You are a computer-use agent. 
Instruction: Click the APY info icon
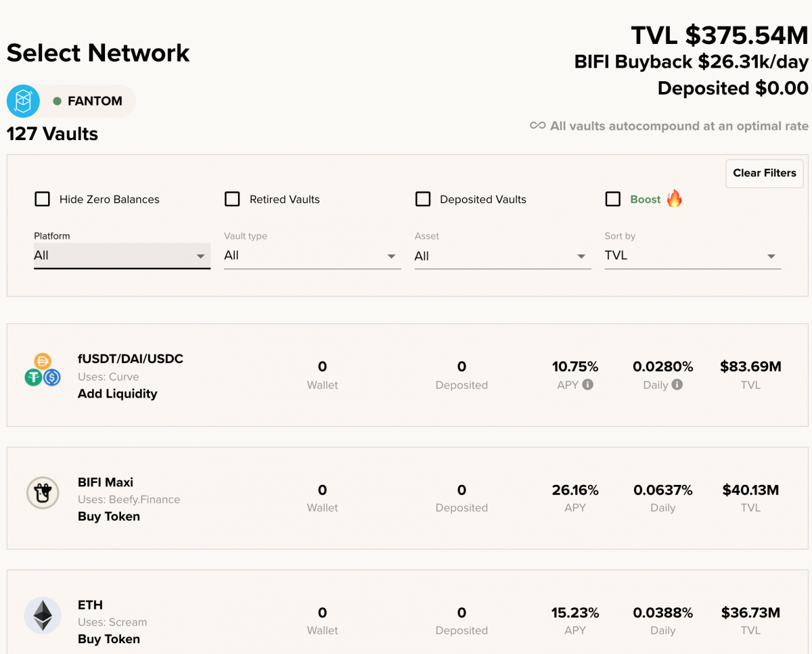(588, 385)
